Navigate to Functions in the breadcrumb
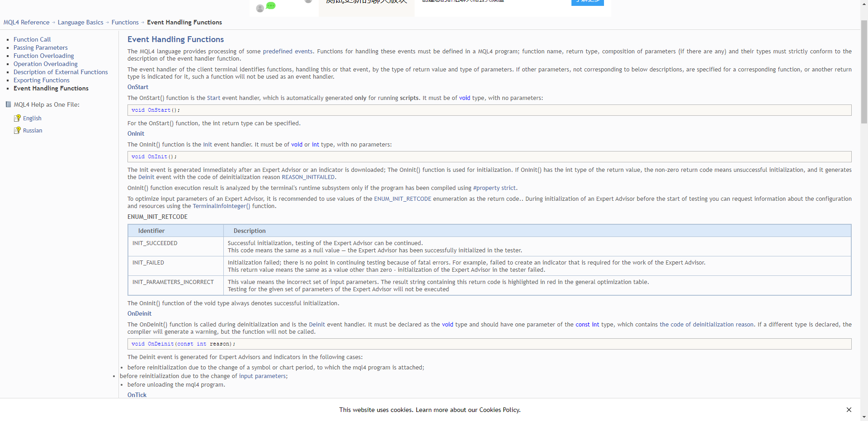868x421 pixels. [125, 22]
